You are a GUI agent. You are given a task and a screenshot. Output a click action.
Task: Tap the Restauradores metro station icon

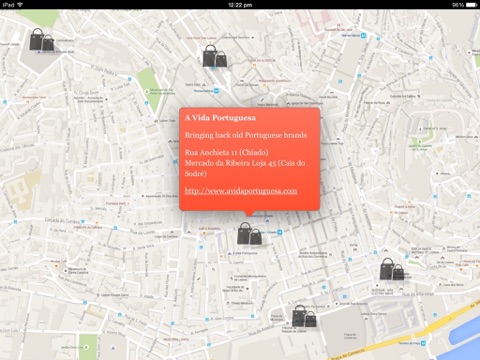click(x=217, y=90)
